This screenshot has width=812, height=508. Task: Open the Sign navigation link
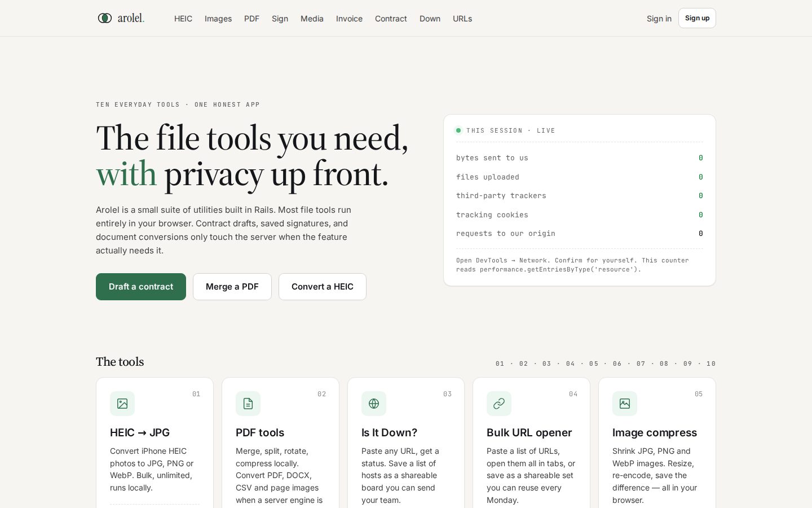tap(280, 19)
